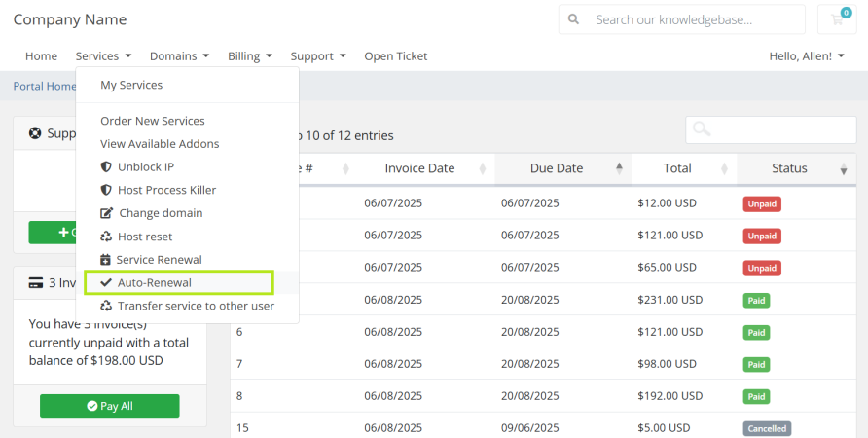Sort by Invoice number column arrows
Image resolution: width=868 pixels, height=438 pixels.
pyautogui.click(x=345, y=168)
